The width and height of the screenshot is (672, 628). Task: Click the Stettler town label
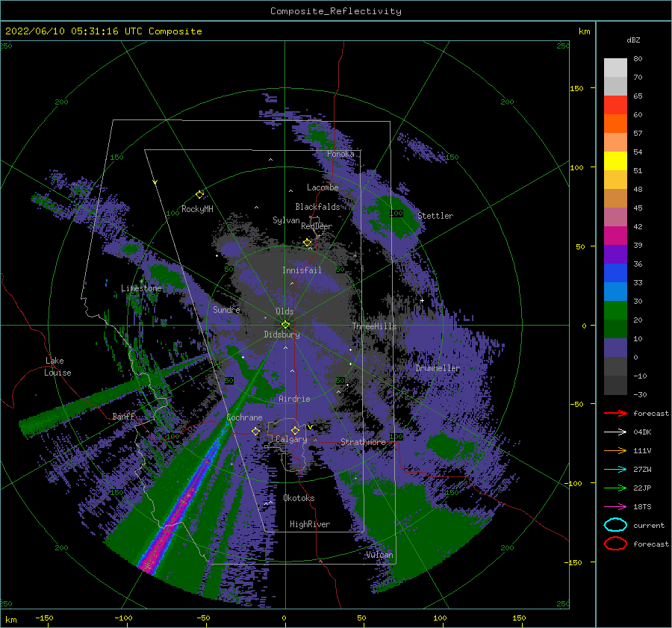coord(435,216)
